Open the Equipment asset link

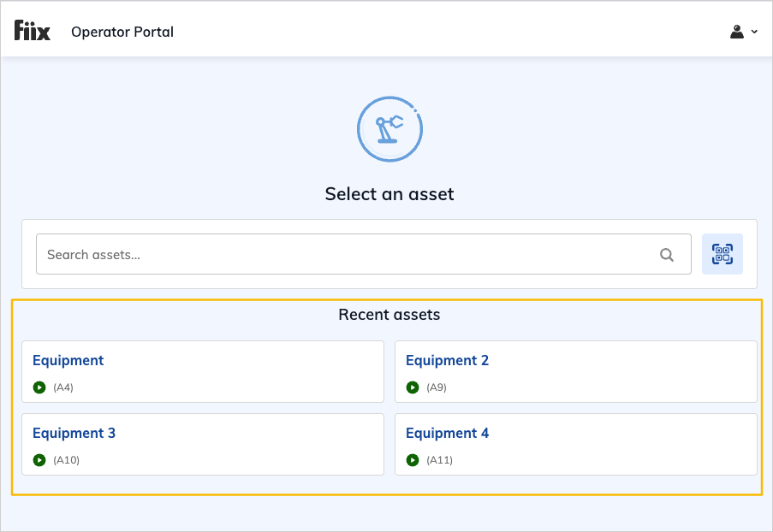68,360
